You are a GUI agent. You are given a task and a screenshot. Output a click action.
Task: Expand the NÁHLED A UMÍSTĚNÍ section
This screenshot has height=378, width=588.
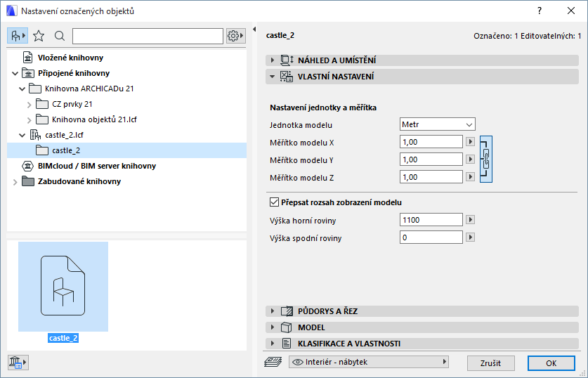[x=273, y=60]
